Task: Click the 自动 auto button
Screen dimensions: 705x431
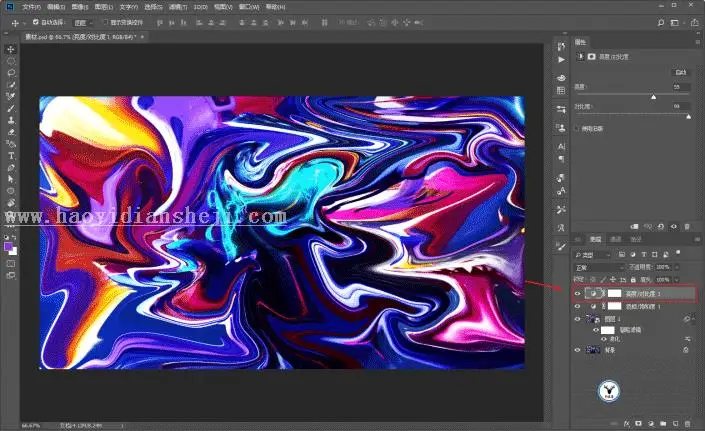Action: coord(681,72)
